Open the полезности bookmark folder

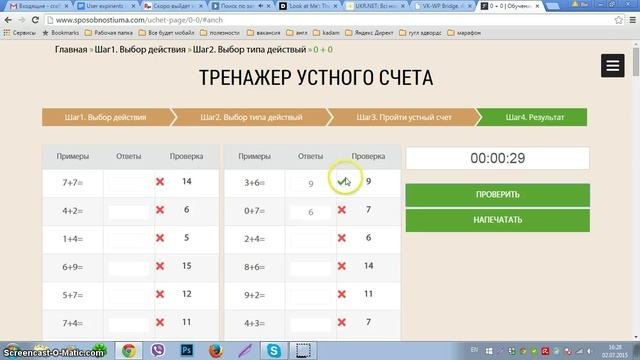[x=220, y=33]
